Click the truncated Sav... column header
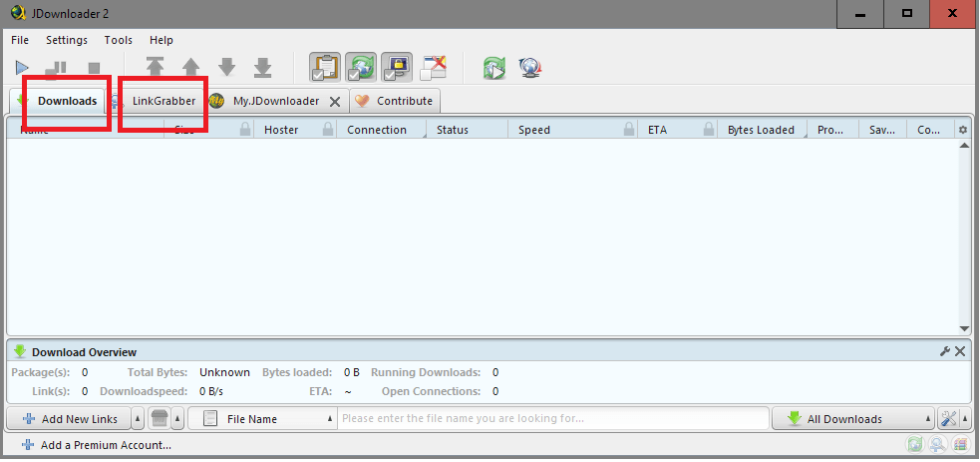 pyautogui.click(x=883, y=130)
